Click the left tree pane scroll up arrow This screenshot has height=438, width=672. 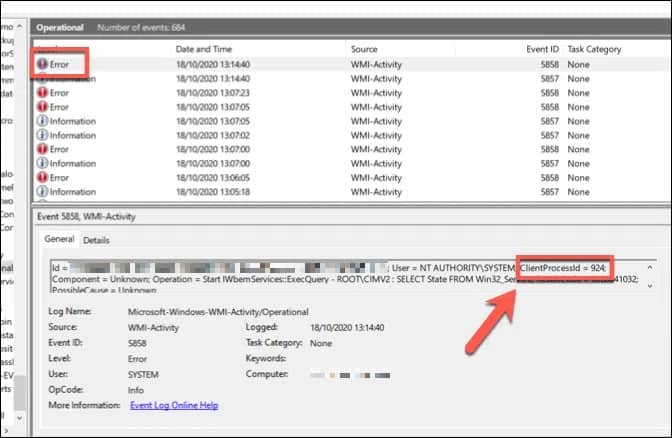[x=20, y=27]
